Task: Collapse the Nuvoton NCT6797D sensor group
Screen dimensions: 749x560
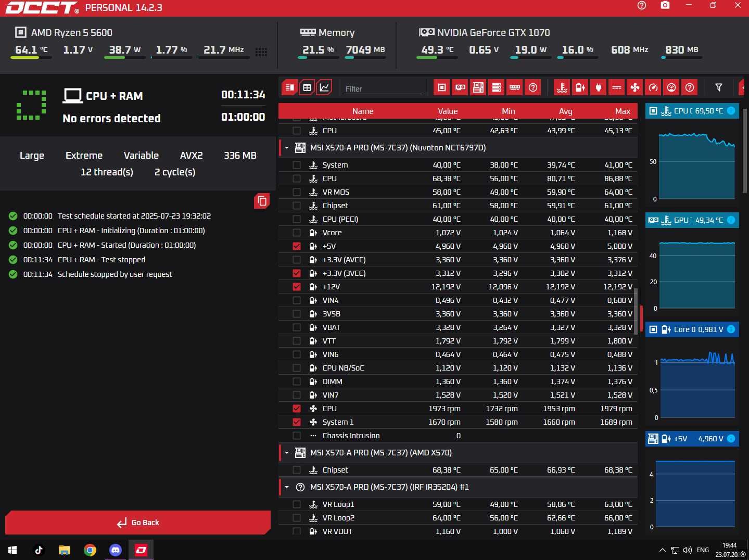Action: pyautogui.click(x=286, y=148)
